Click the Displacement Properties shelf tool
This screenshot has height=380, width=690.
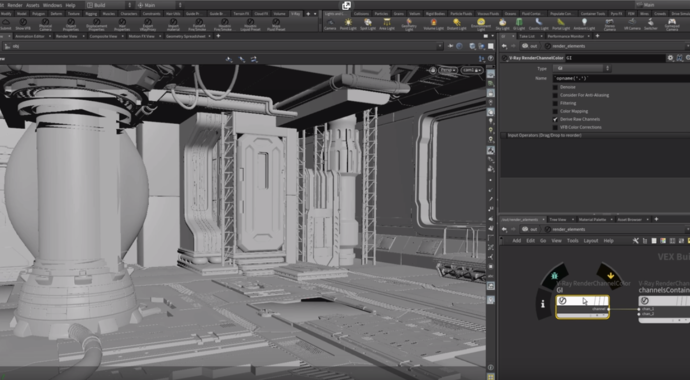point(96,24)
